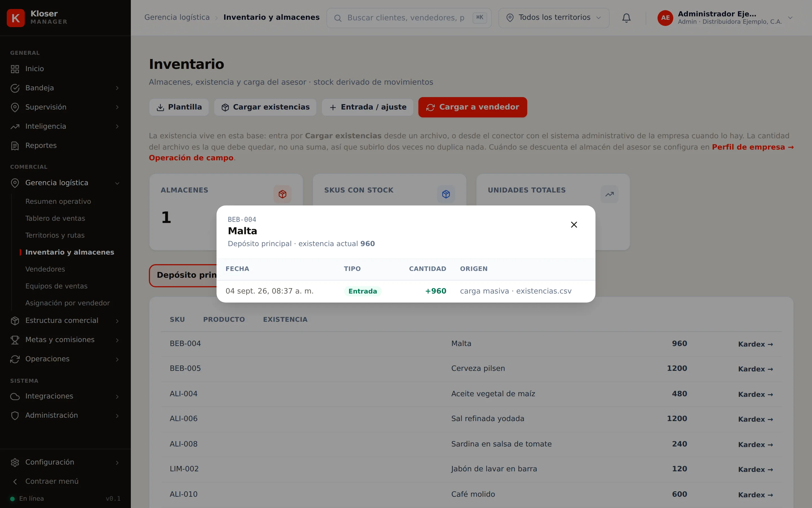Open Kardex link for Cerveza pilsen
Viewport: 812px width, 508px height.
tap(755, 369)
